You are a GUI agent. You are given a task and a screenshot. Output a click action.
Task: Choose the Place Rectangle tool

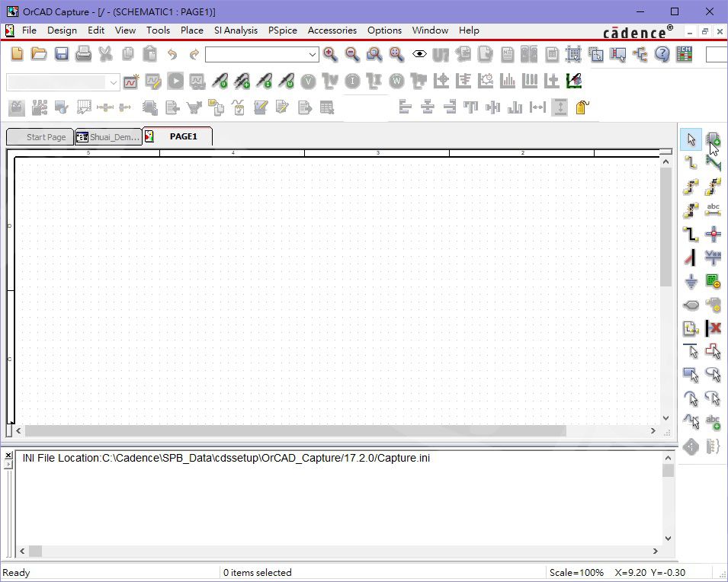(x=691, y=375)
